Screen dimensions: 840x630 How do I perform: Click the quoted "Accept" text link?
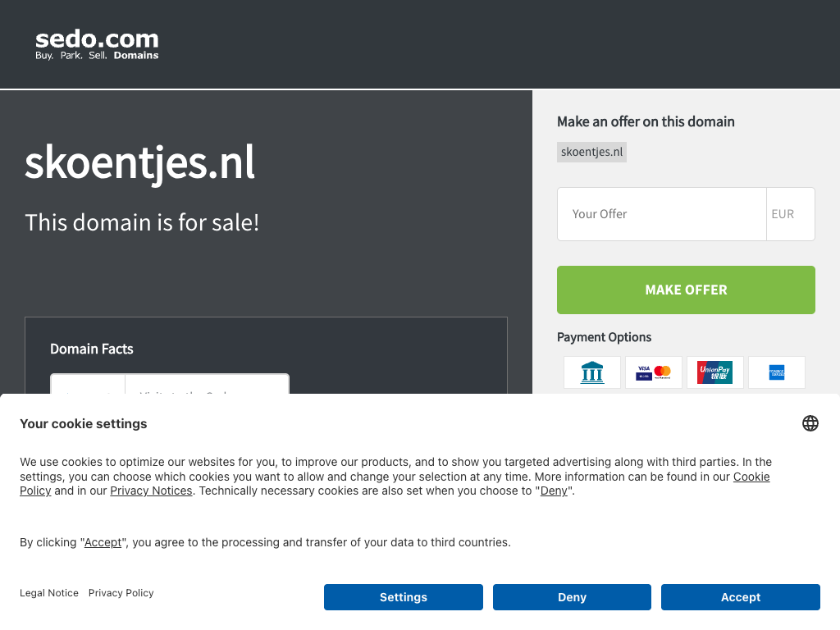[103, 542]
